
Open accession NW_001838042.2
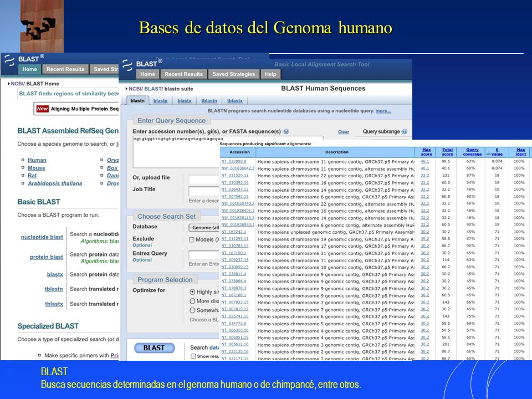tap(238, 168)
